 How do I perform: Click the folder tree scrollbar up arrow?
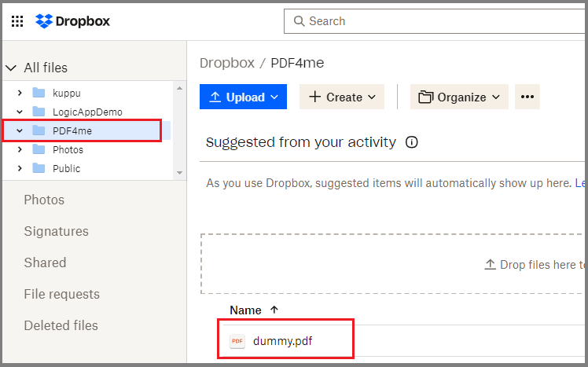click(179, 88)
